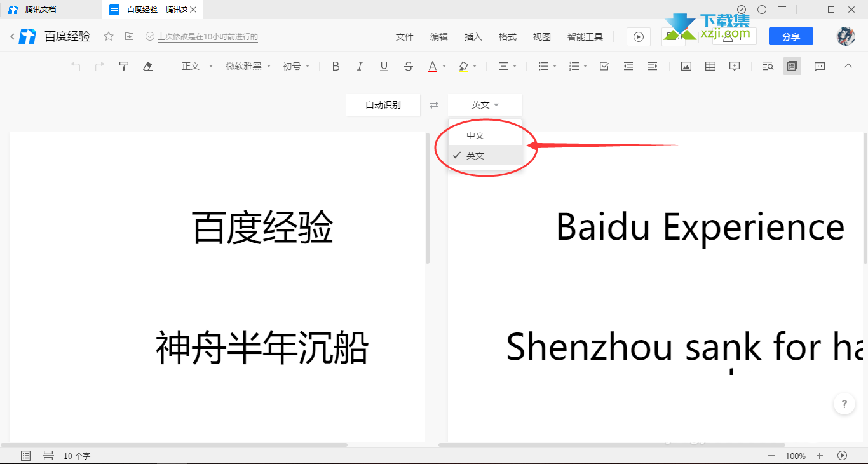Viewport: 868px width, 464px height.
Task: Click the play icon in the status bar
Action: (x=843, y=455)
